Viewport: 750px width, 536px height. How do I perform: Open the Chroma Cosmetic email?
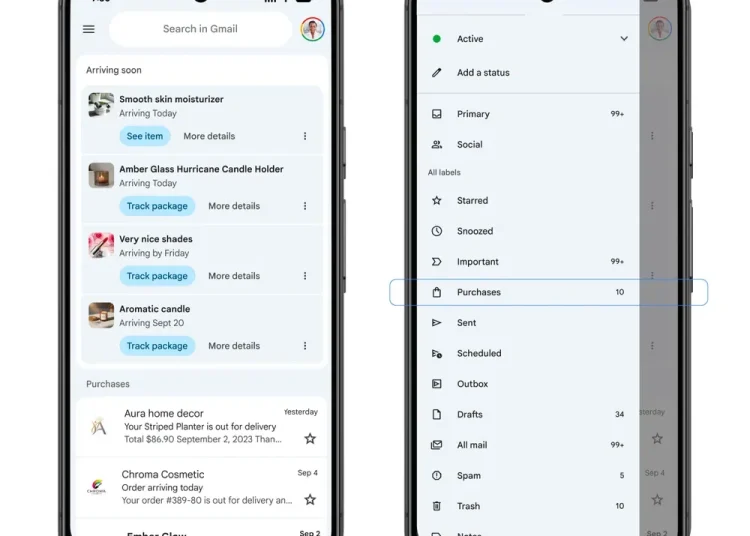coord(202,487)
